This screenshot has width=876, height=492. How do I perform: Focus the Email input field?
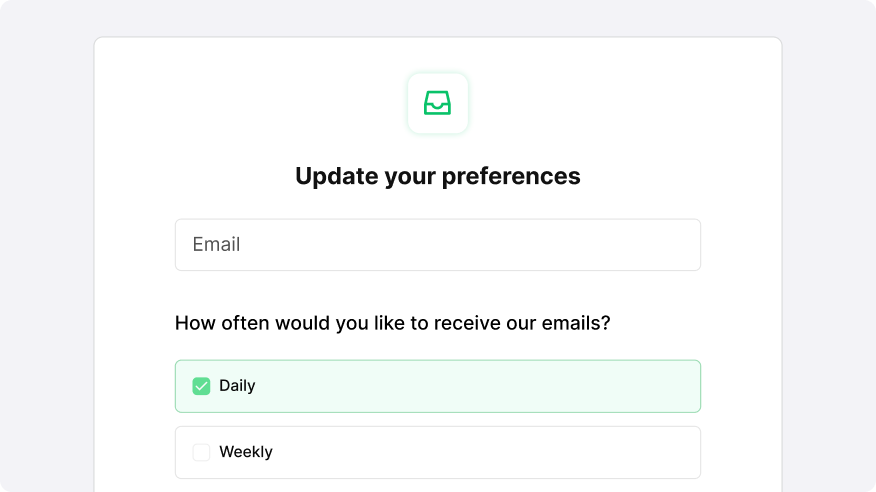click(x=437, y=245)
